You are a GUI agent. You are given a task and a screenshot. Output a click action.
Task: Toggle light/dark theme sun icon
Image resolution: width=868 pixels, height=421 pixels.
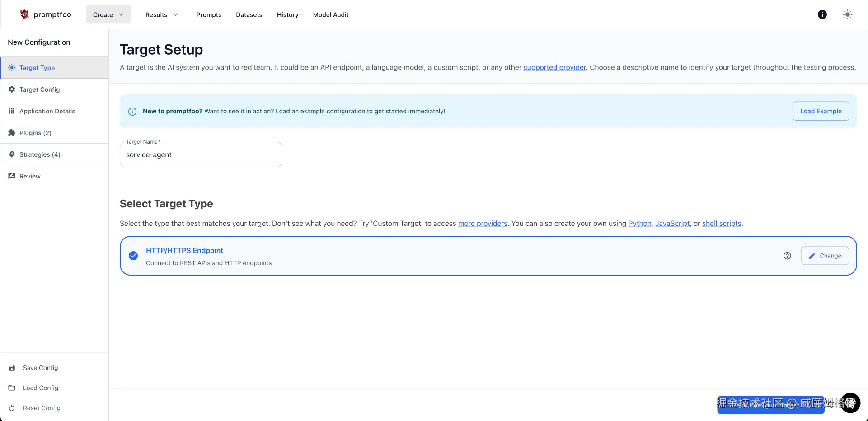pos(848,14)
